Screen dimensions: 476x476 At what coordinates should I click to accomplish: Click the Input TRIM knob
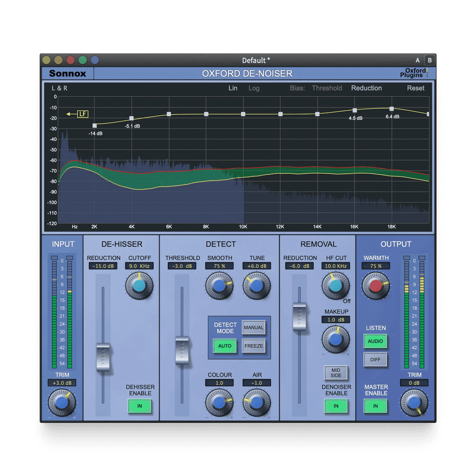[x=62, y=403]
